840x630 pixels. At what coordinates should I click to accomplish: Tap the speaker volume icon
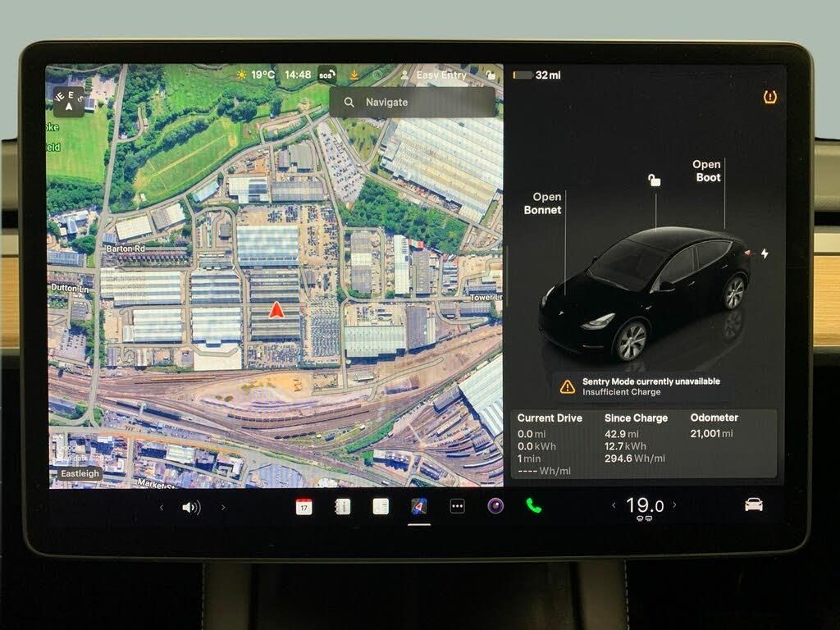[191, 507]
